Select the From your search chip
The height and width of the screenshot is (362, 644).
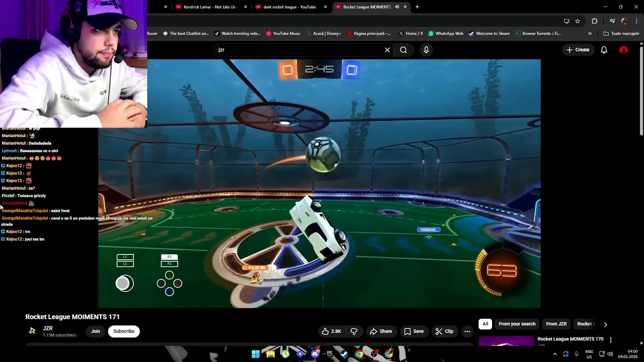(x=517, y=324)
